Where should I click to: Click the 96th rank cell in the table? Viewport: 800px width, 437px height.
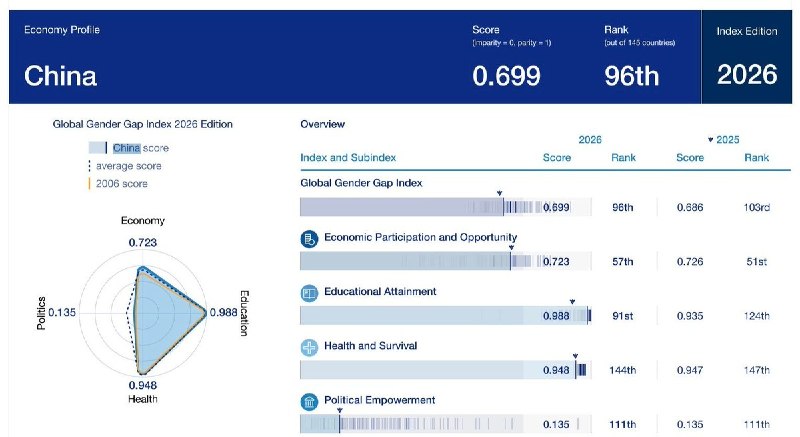622,207
